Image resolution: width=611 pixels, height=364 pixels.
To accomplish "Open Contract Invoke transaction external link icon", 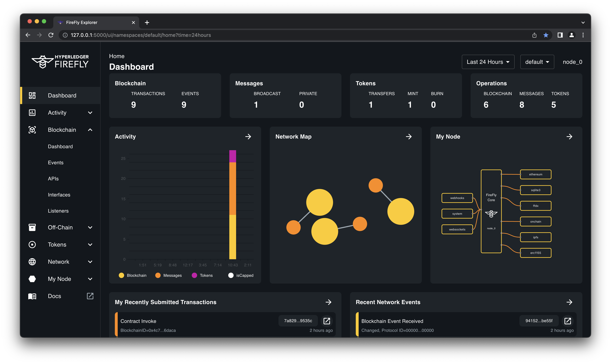I will point(327,321).
